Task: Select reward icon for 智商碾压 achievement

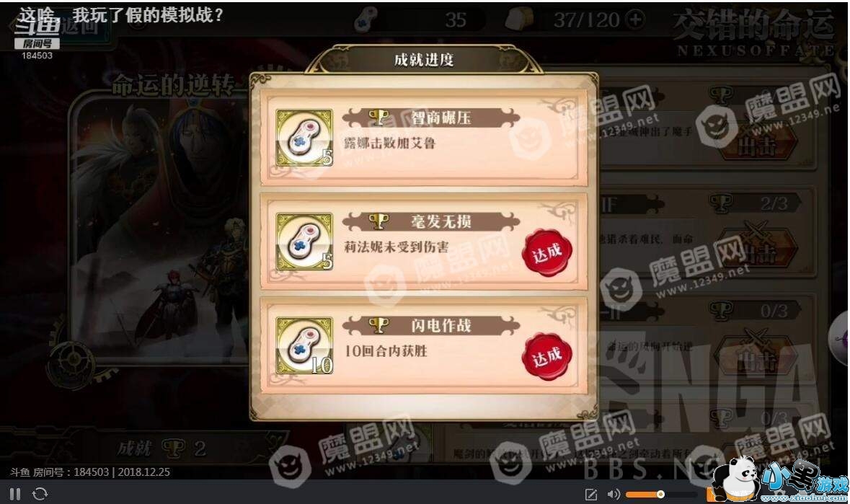Action: point(304,138)
